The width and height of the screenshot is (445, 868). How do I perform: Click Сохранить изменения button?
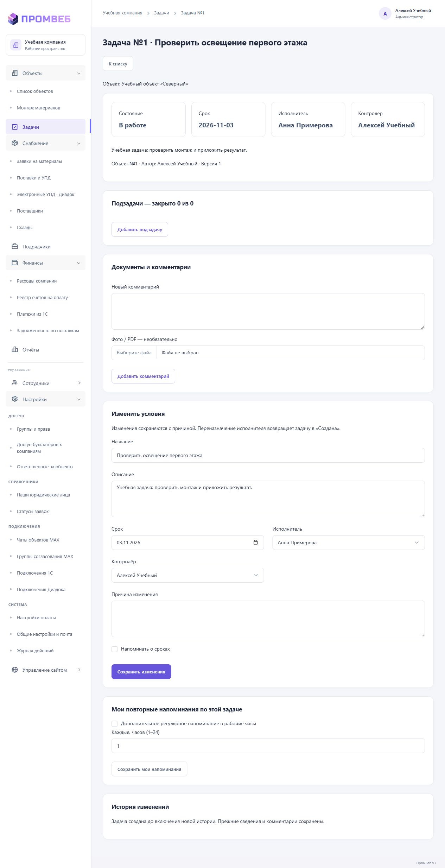[141, 672]
